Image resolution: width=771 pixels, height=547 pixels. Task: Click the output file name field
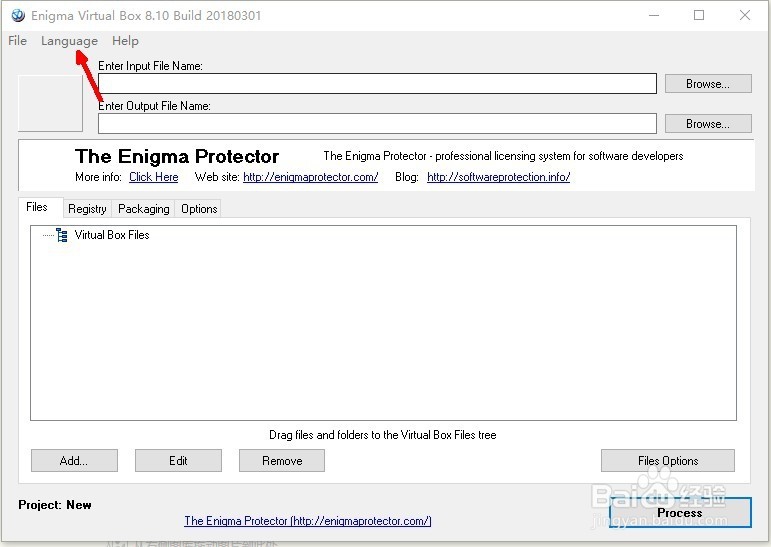377,123
